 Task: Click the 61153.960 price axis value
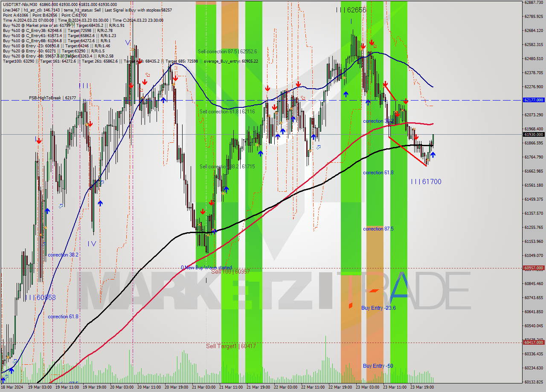(x=533, y=242)
